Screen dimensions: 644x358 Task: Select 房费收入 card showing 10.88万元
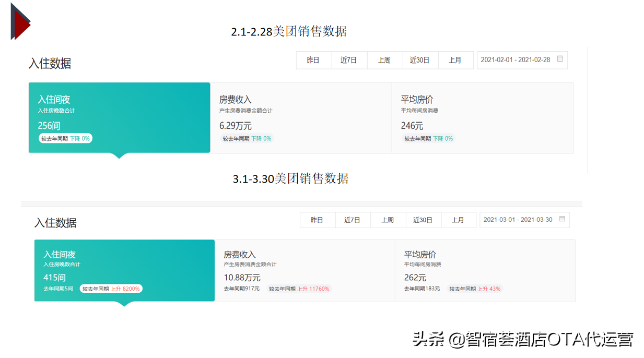(x=305, y=270)
